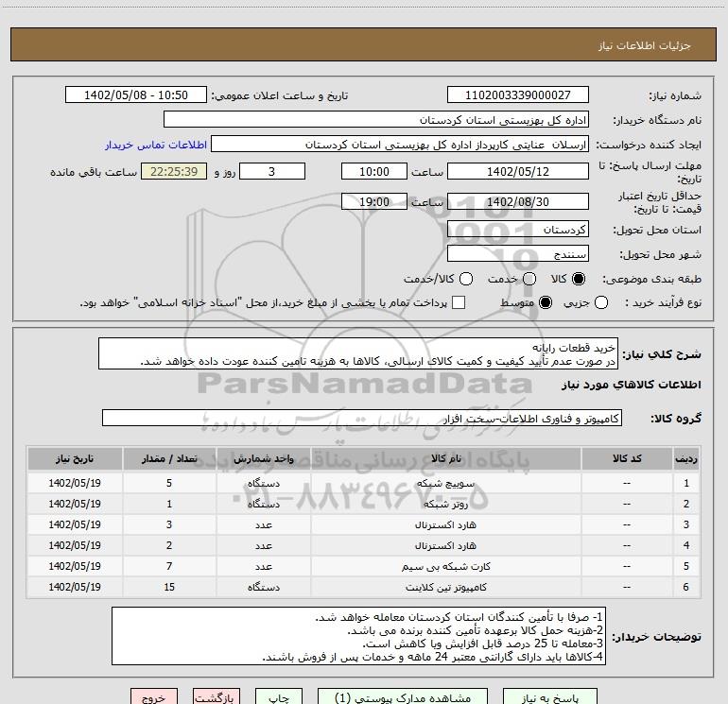Screen dimensions: 728x704
Task: Click the اطلاعات کالاهای مورد نیاز heading
Action: pyautogui.click(x=631, y=385)
